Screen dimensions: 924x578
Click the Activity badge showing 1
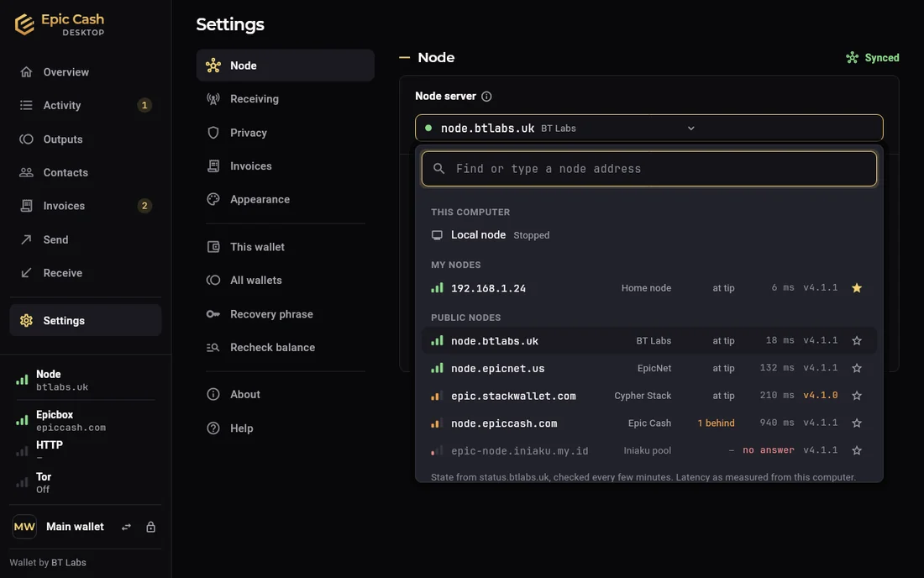[x=144, y=106]
